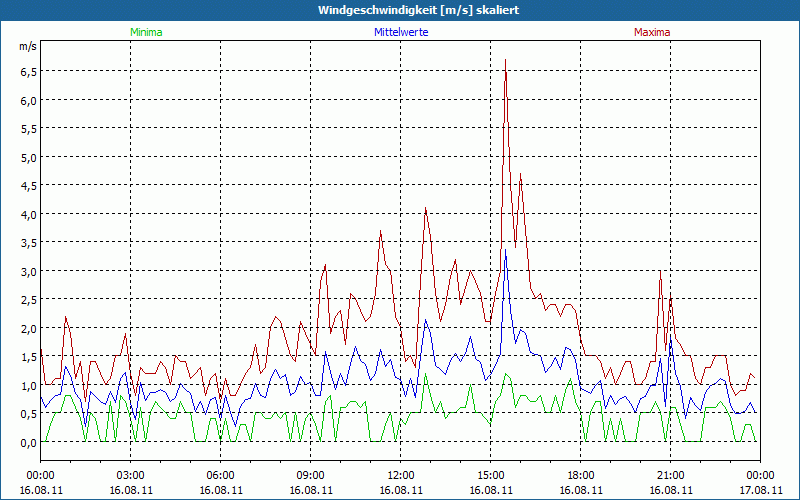Click the 1,0 y-axis value
The width and height of the screenshot is (800, 500).
pyautogui.click(x=29, y=386)
